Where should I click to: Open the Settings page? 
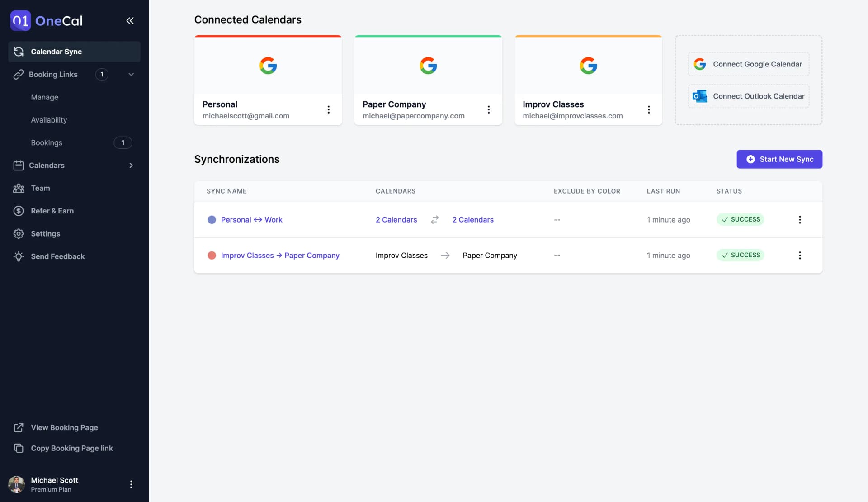[45, 234]
